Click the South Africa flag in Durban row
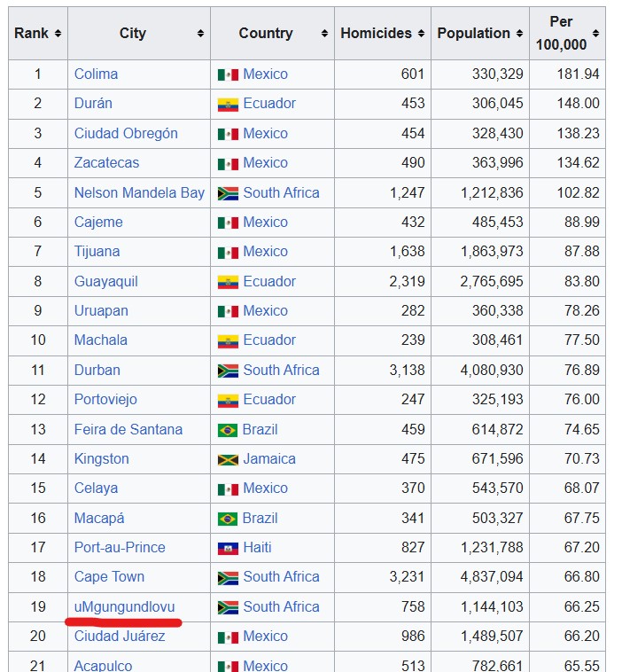The width and height of the screenshot is (622, 672). pyautogui.click(x=228, y=371)
